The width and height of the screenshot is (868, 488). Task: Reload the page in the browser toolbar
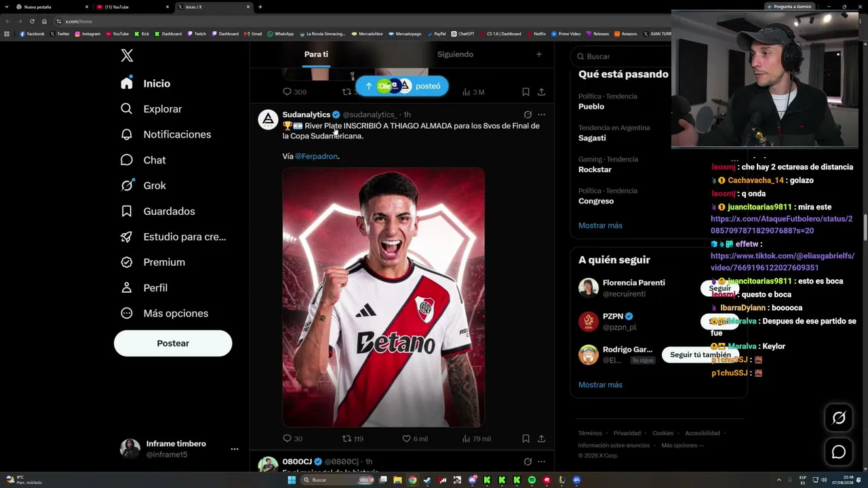click(x=32, y=21)
